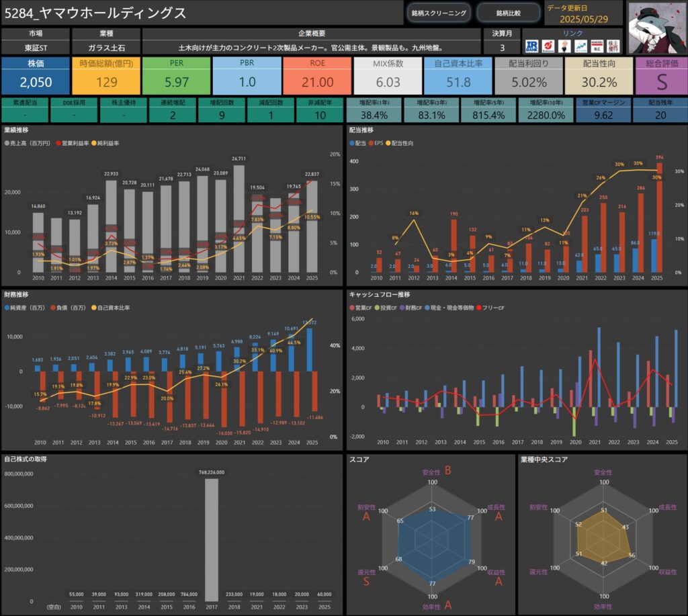688x616 pixels.
Task: Click the 増配回数 value 9
Action: 222,116
